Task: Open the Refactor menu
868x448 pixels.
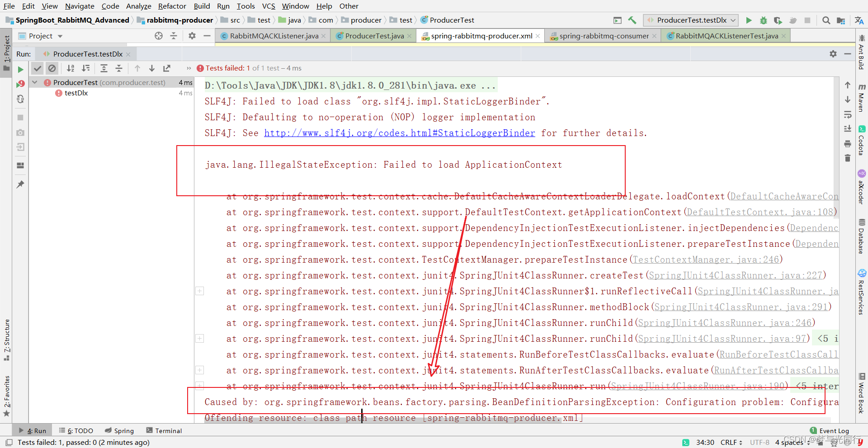Action: point(172,6)
